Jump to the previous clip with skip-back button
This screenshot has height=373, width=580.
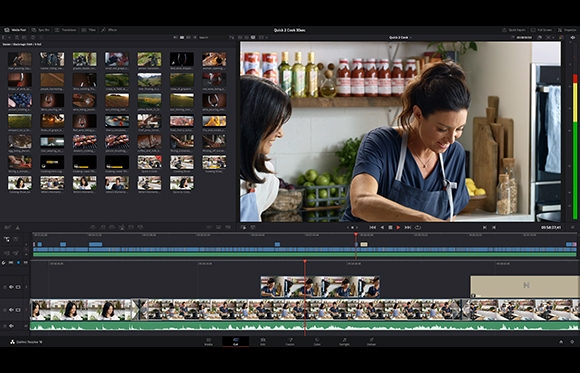point(372,228)
